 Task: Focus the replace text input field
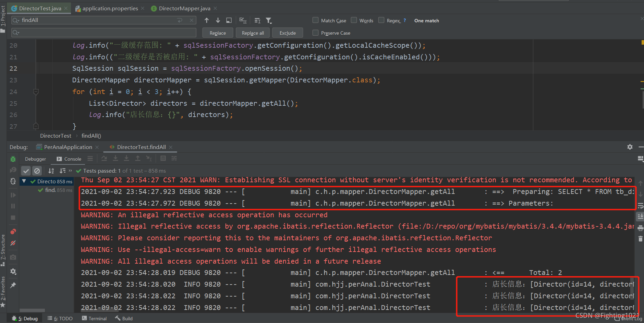(x=104, y=33)
